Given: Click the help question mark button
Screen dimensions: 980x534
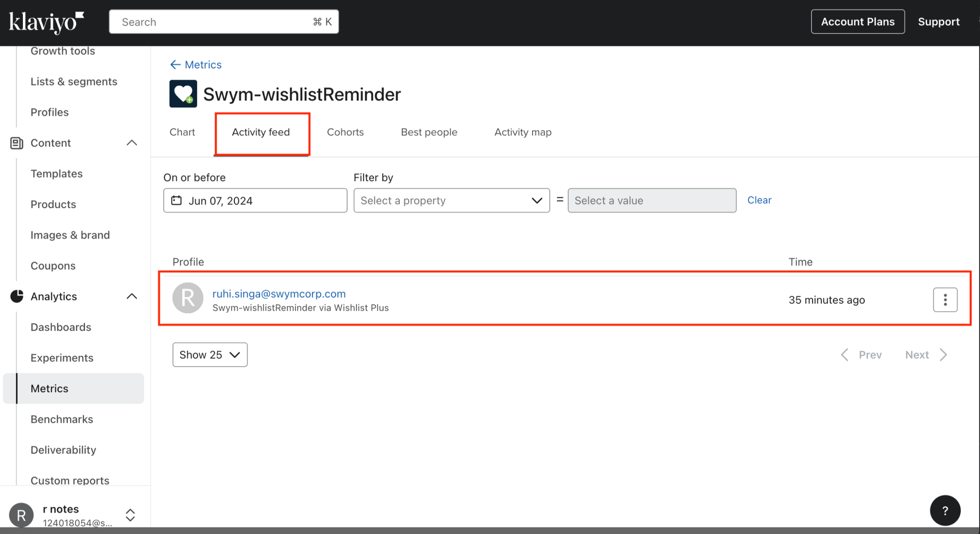Looking at the screenshot, I should point(945,511).
